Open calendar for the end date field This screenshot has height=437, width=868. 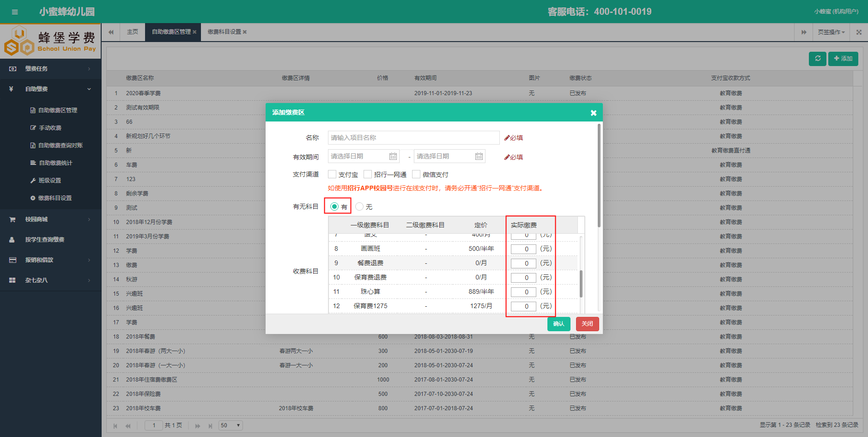[x=479, y=157]
